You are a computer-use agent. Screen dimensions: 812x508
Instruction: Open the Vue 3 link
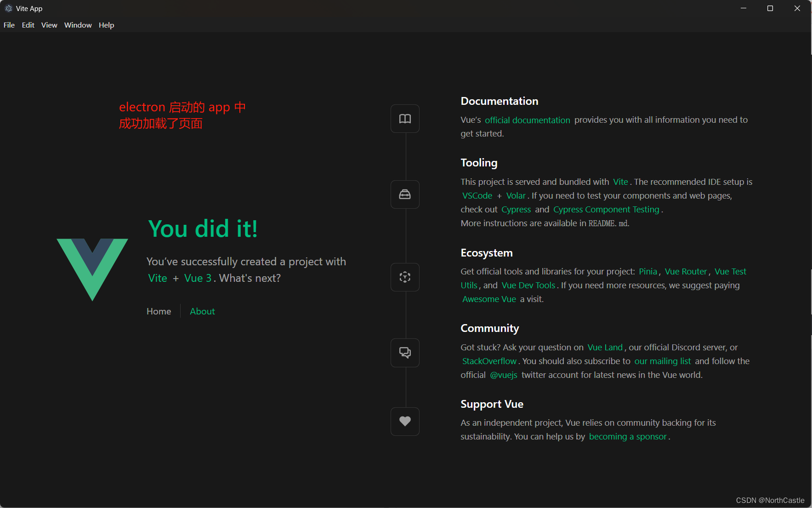click(x=198, y=278)
